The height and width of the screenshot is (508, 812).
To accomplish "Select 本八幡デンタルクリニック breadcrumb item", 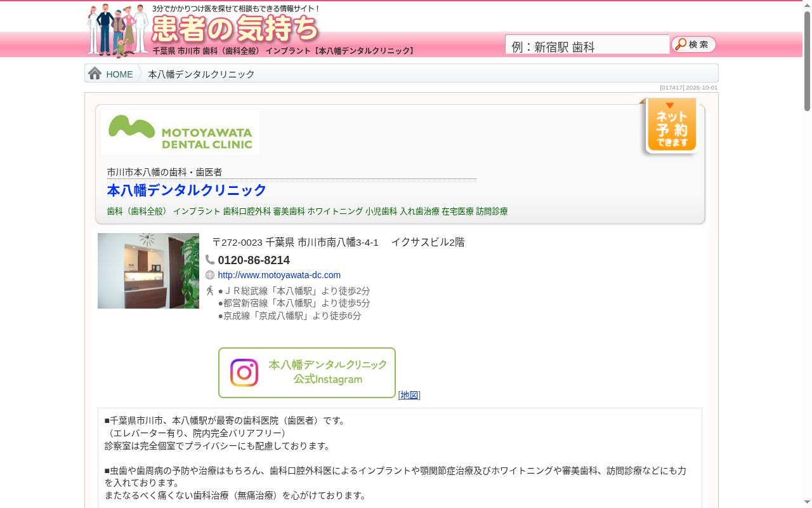I will coord(201,74).
